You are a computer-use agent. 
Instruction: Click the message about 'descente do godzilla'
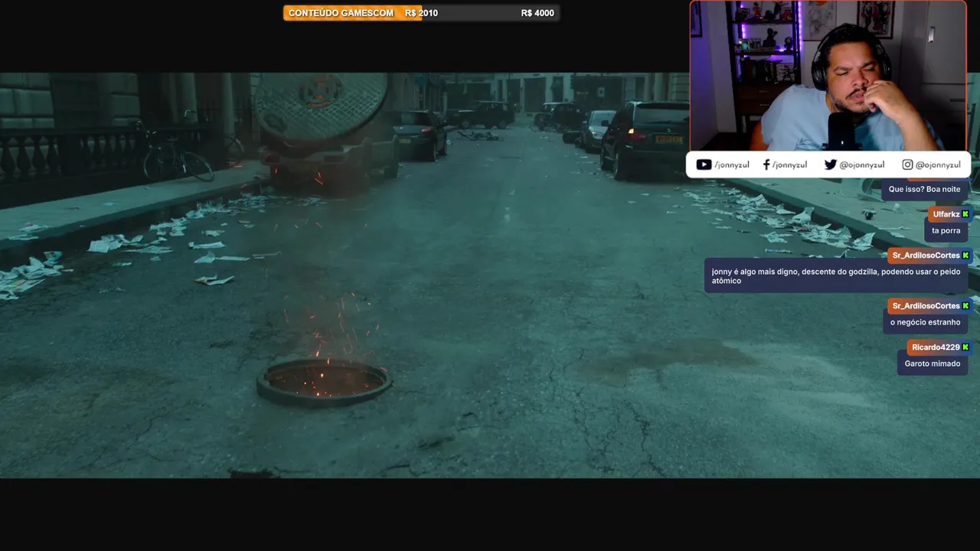coord(836,276)
